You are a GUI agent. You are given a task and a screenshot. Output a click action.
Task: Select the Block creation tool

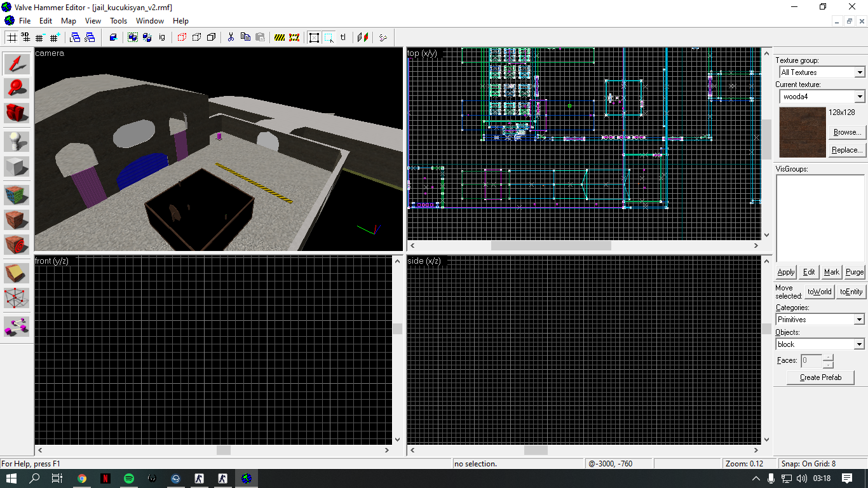tap(17, 166)
